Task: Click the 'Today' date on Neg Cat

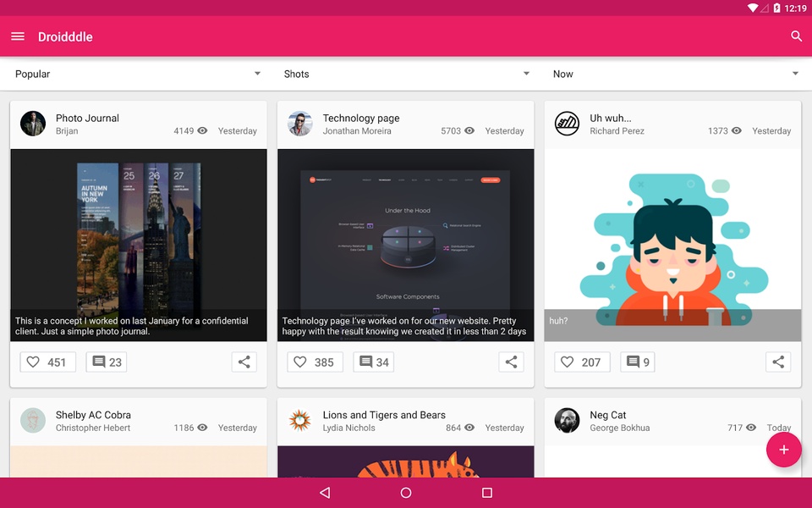Action: point(779,428)
